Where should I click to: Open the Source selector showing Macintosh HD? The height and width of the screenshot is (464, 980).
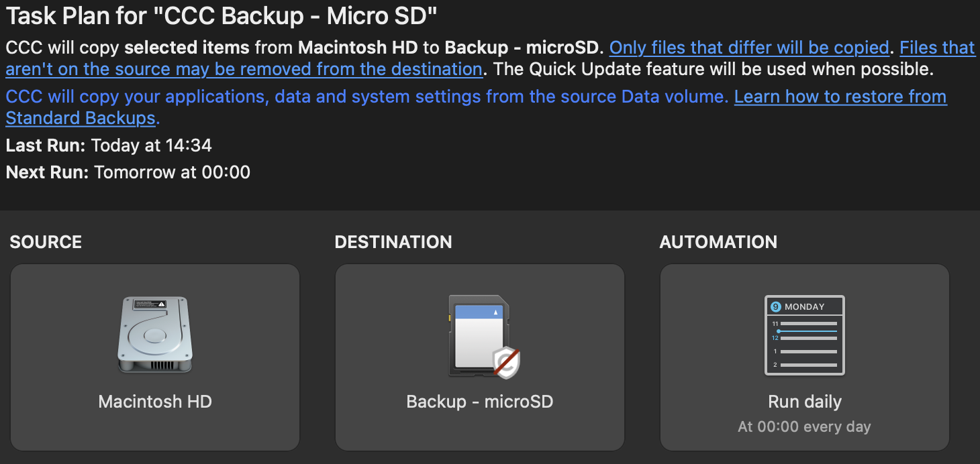tap(155, 357)
